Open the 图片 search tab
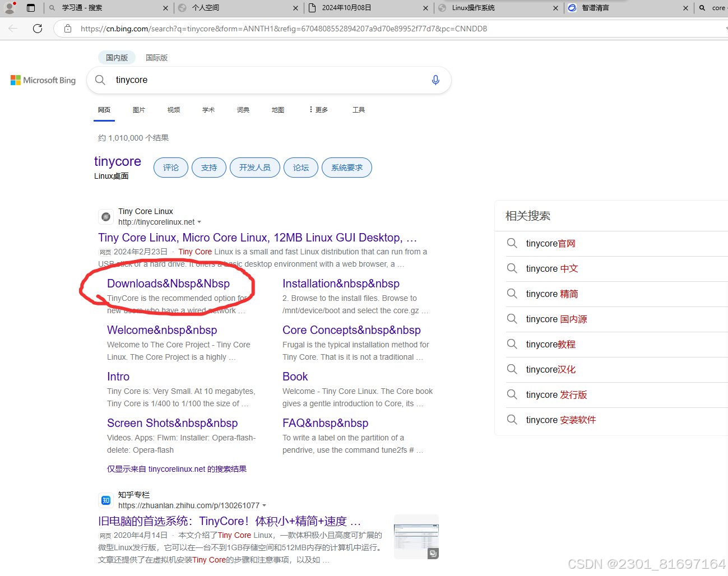Screen dimensions: 728x576 [x=139, y=110]
